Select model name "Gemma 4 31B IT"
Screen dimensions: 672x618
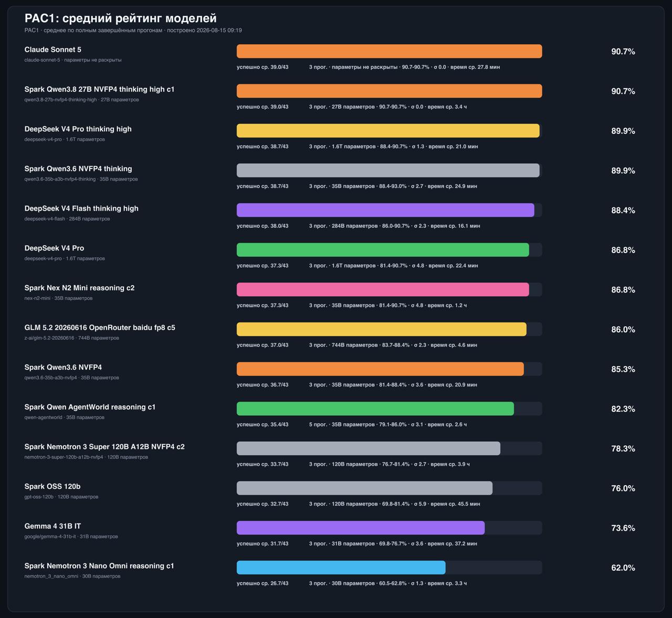pos(52,526)
